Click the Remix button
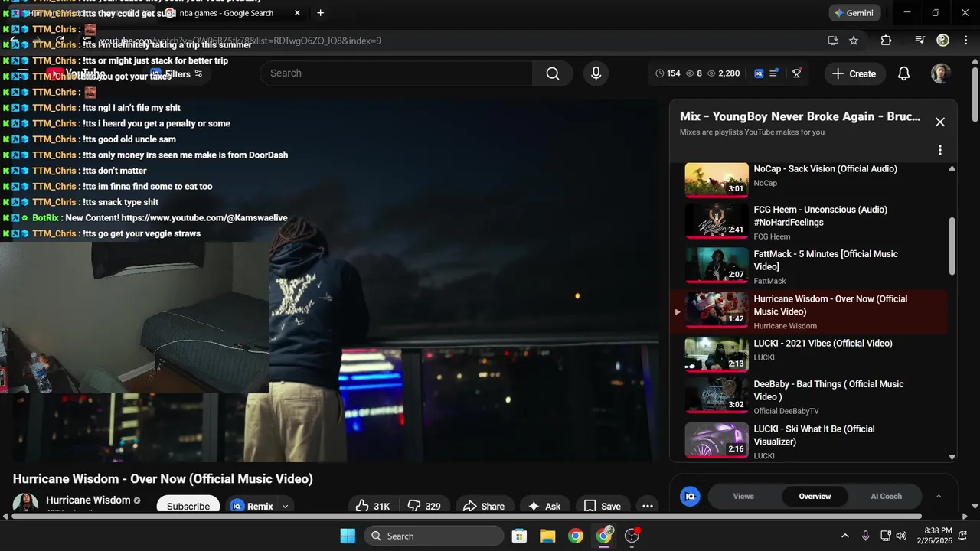 point(252,506)
